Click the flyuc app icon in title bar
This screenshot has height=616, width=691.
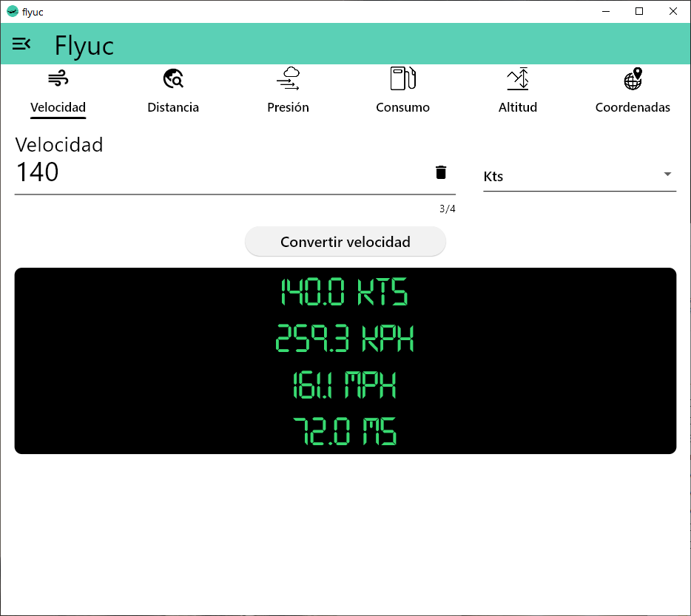tap(13, 11)
